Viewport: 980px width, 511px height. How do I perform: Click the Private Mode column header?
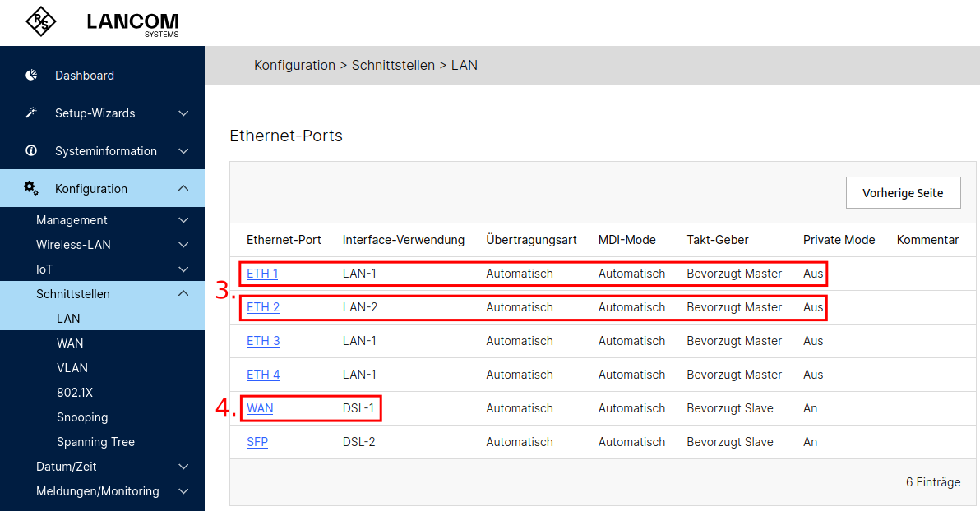click(x=839, y=240)
